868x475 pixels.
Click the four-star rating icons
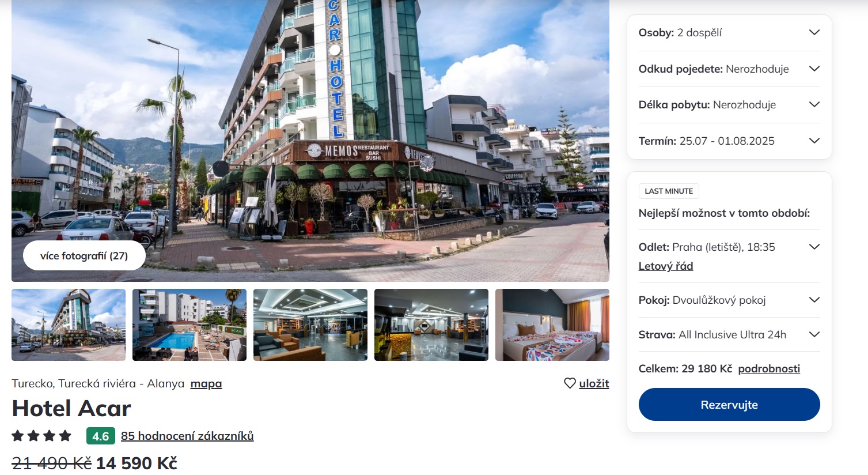[41, 436]
